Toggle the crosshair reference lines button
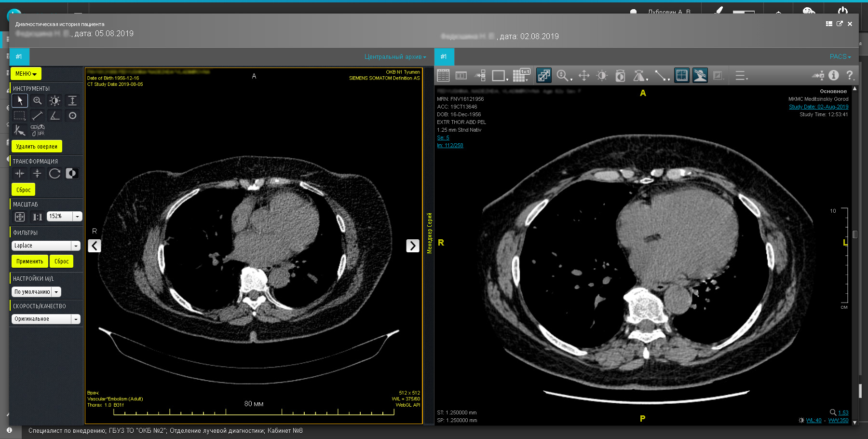868x439 pixels. [681, 76]
